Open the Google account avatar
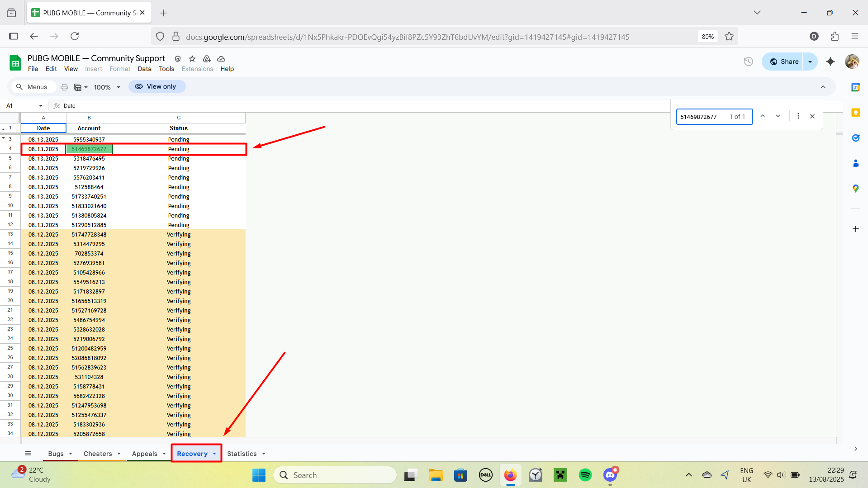868x488 pixels. pyautogui.click(x=852, y=62)
